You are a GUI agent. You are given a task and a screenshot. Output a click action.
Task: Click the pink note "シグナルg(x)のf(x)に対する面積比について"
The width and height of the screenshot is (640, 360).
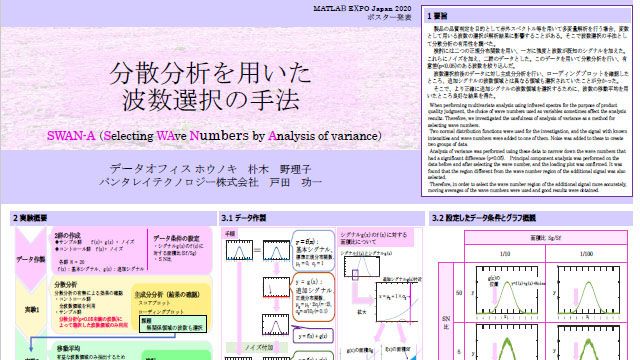point(376,238)
